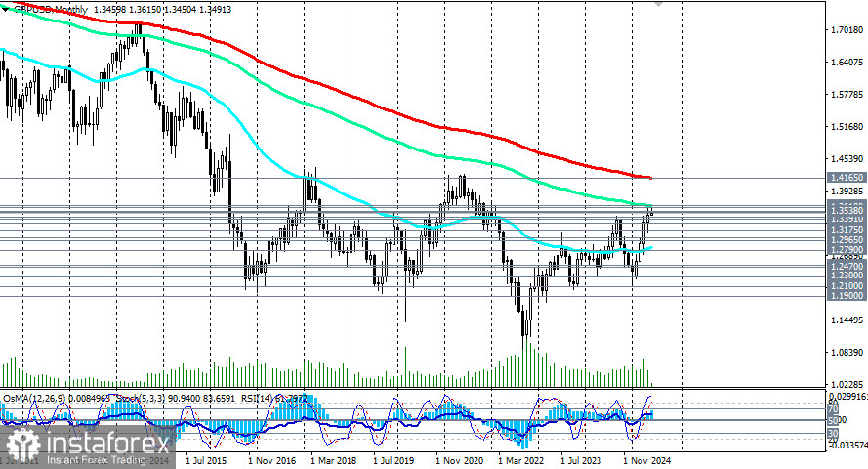Click the 70 level label in indicator window
The width and height of the screenshot is (868, 469).
click(x=833, y=409)
